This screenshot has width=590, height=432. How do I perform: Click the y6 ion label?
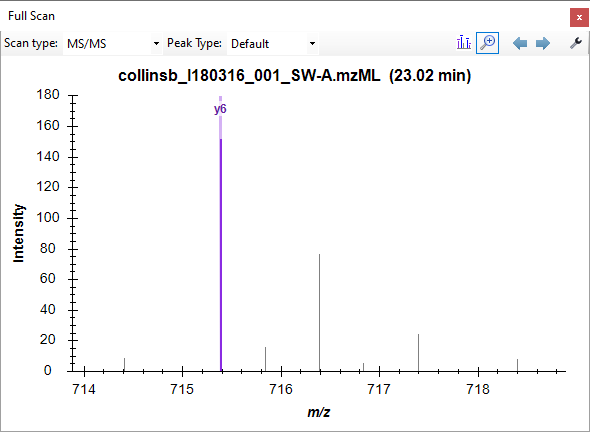pos(220,109)
